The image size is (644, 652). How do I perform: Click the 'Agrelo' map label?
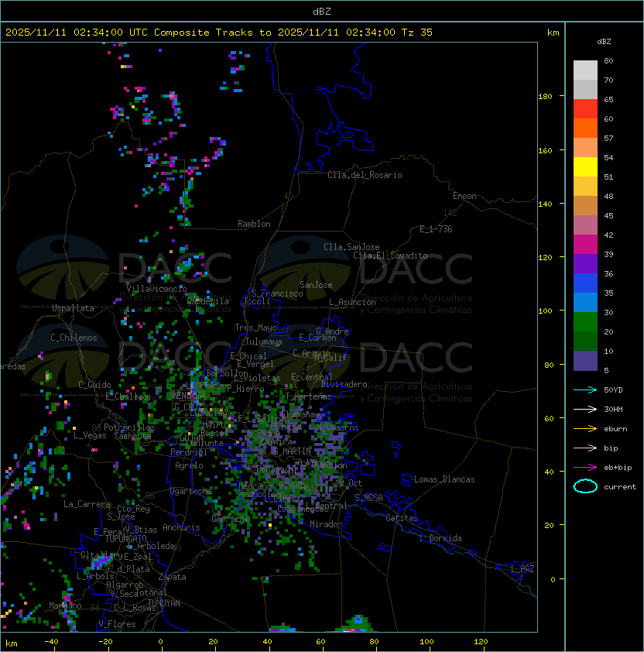(189, 465)
